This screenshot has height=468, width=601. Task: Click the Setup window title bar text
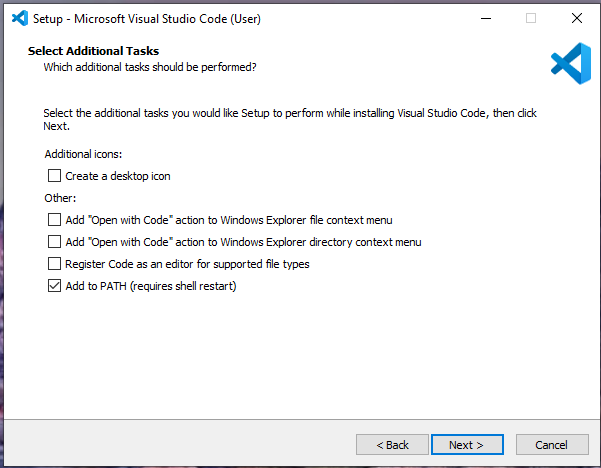(140, 18)
